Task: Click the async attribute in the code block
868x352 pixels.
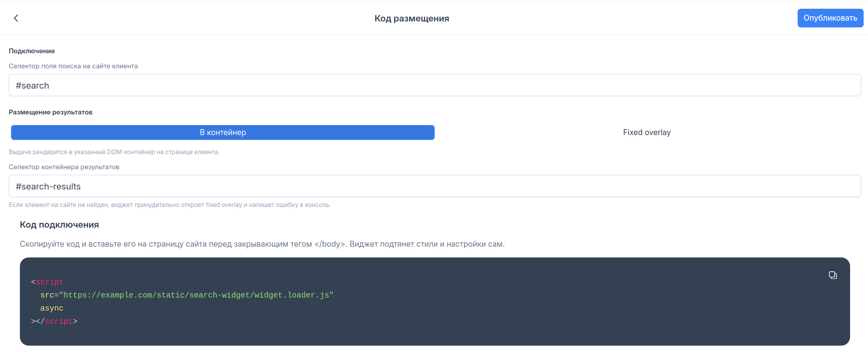Action: pos(52,308)
